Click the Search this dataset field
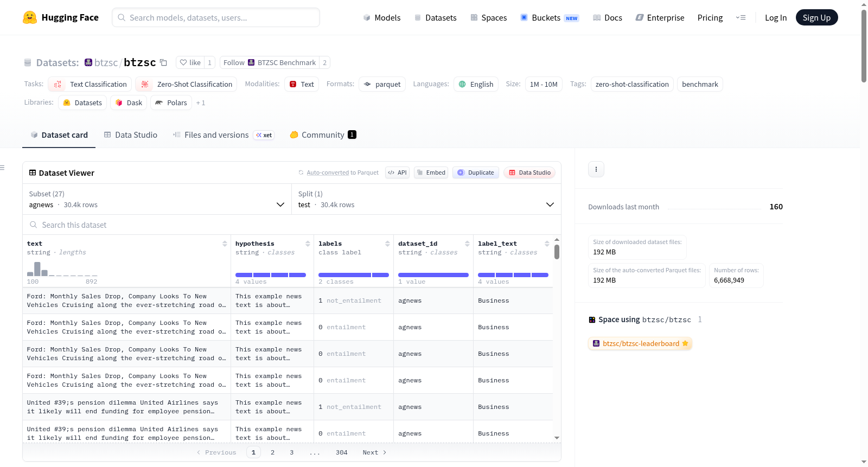 (292, 225)
